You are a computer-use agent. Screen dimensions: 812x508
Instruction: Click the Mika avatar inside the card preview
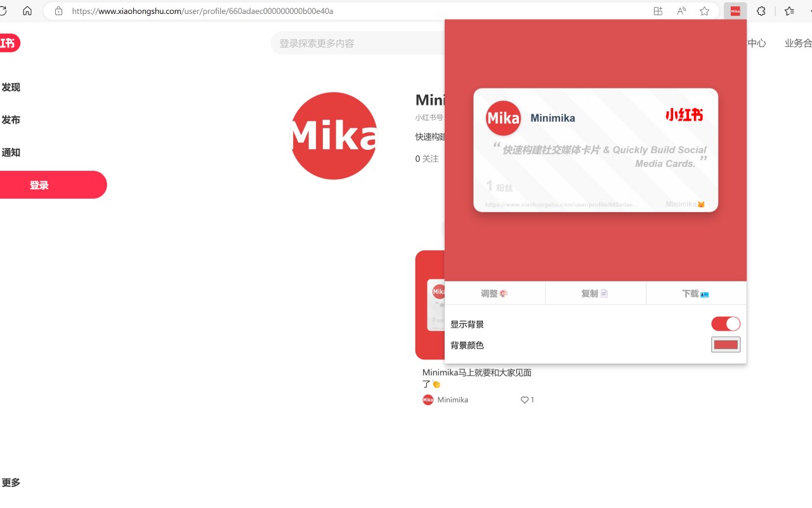503,118
